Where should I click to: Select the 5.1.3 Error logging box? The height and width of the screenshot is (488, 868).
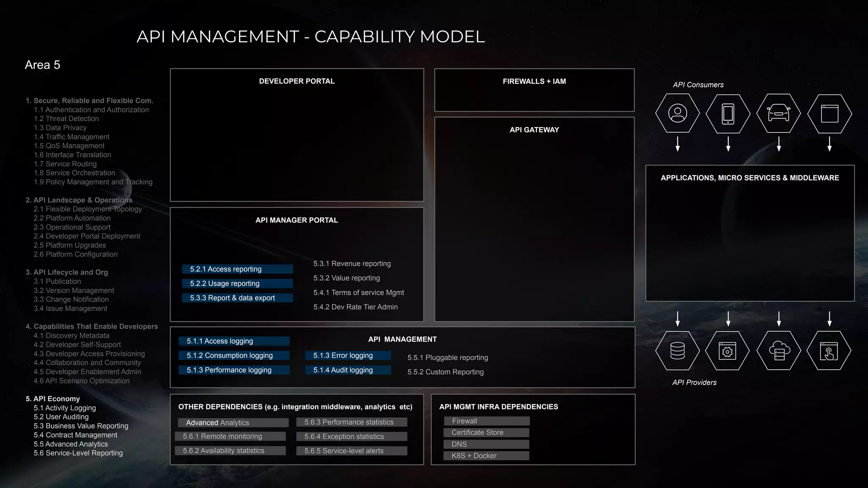(x=348, y=355)
